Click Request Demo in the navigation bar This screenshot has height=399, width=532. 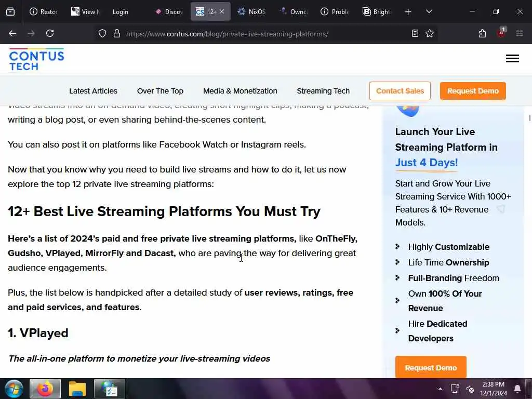tap(473, 91)
